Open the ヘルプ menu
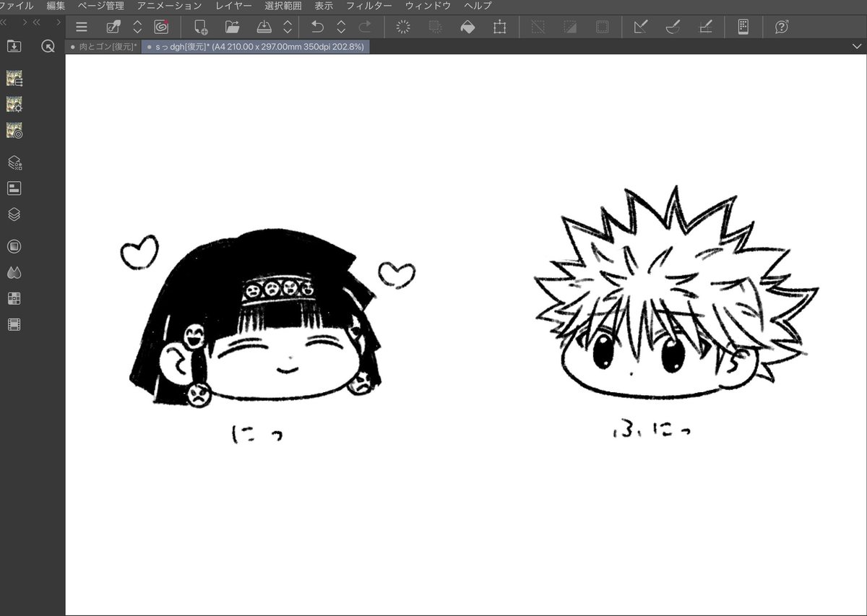 478,6
